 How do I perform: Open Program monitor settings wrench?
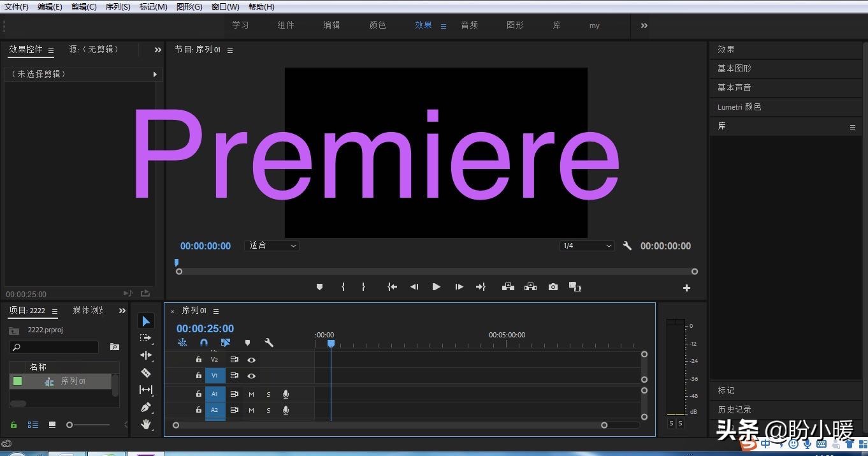[x=627, y=246]
